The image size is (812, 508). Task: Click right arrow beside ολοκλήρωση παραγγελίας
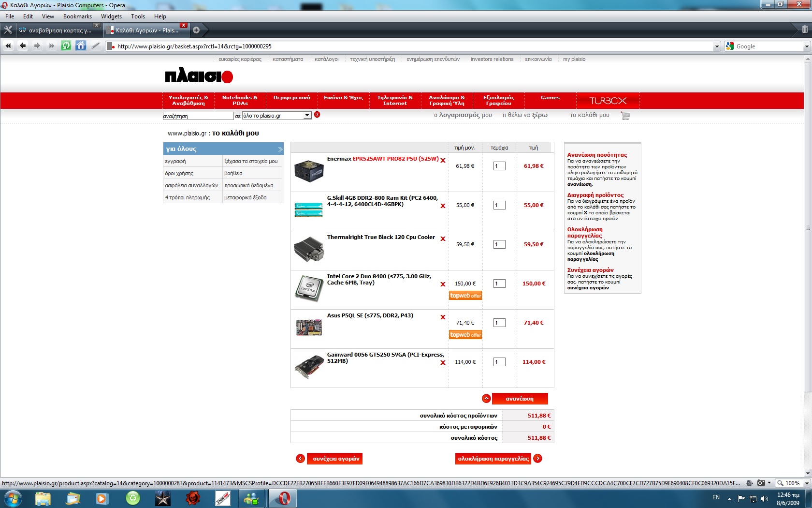click(x=537, y=459)
